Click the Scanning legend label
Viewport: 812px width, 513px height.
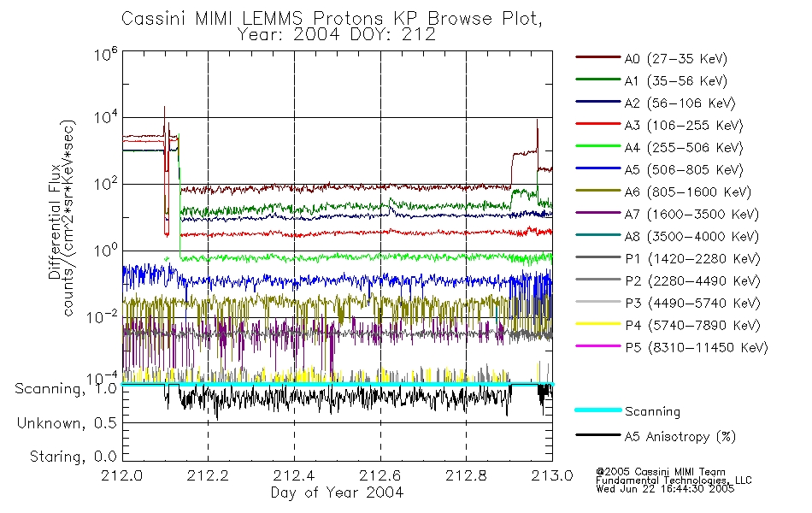(652, 412)
